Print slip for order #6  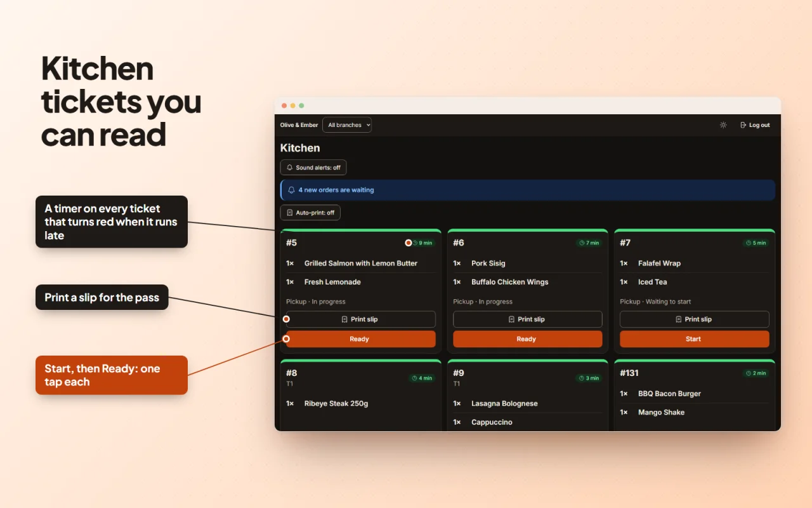[x=528, y=319]
